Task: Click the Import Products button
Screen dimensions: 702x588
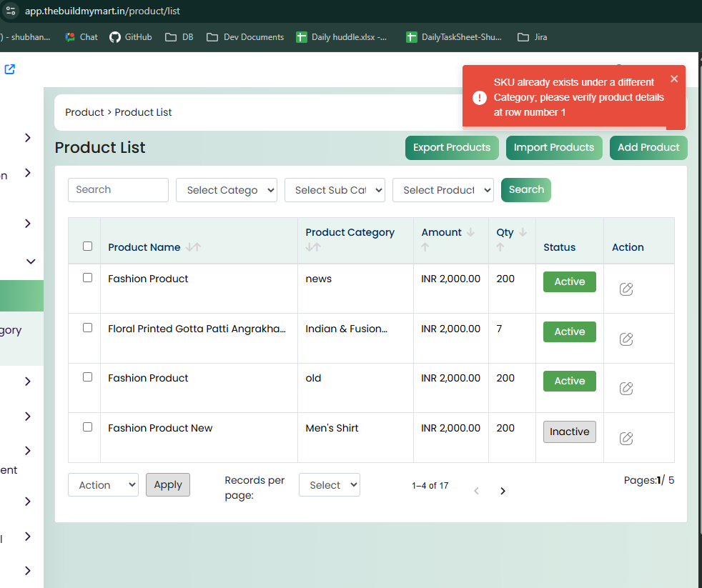Action: [x=554, y=148]
